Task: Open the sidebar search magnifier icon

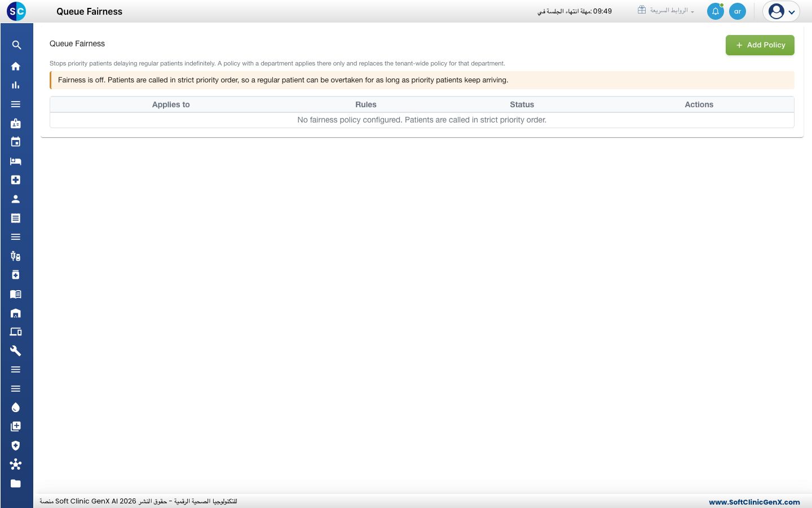Action: tap(16, 45)
